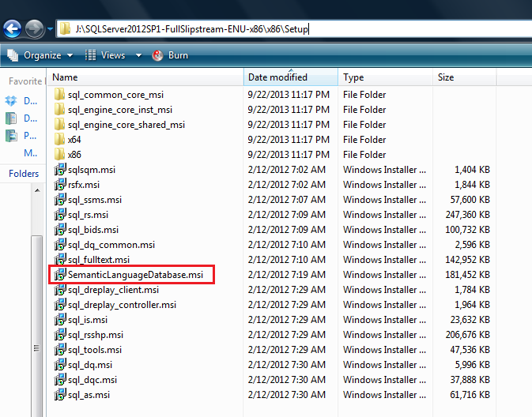Click the Forward navigation arrow button
532x417 pixels.
pos(35,30)
